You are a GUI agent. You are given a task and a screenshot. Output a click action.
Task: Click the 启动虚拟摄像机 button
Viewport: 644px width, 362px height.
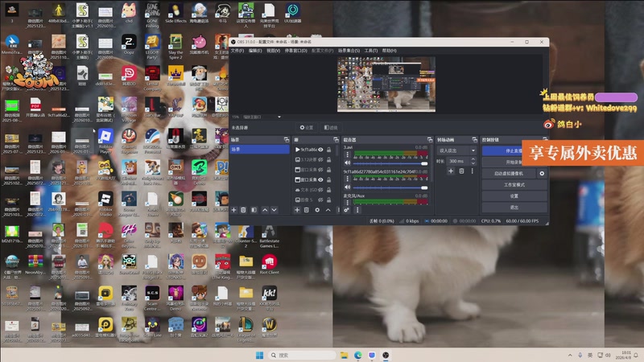[x=509, y=174]
